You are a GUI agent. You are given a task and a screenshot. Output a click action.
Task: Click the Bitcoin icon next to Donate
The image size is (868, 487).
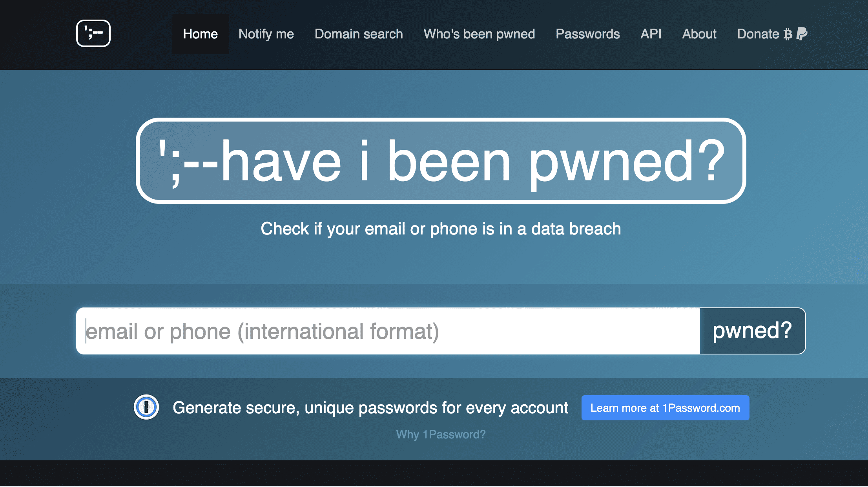pyautogui.click(x=788, y=34)
